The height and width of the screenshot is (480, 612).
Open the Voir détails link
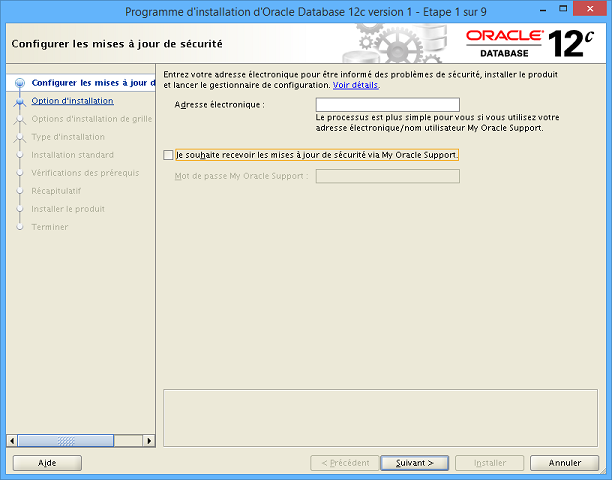tap(355, 85)
